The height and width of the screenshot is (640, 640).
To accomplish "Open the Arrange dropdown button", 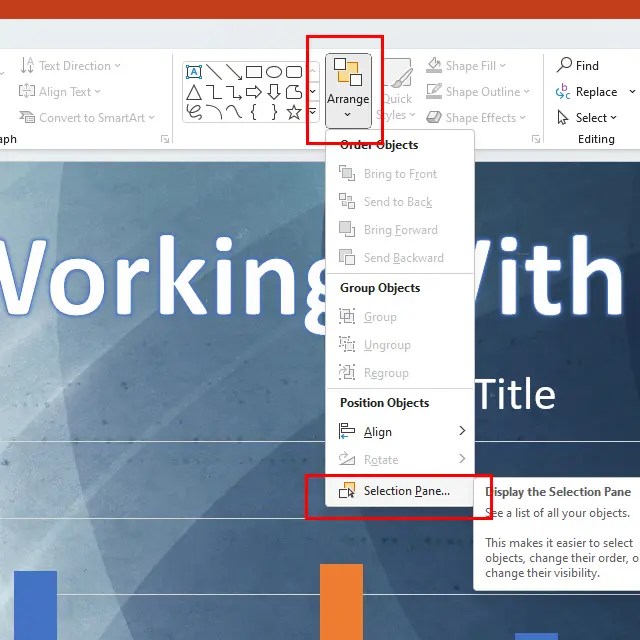I will click(348, 91).
